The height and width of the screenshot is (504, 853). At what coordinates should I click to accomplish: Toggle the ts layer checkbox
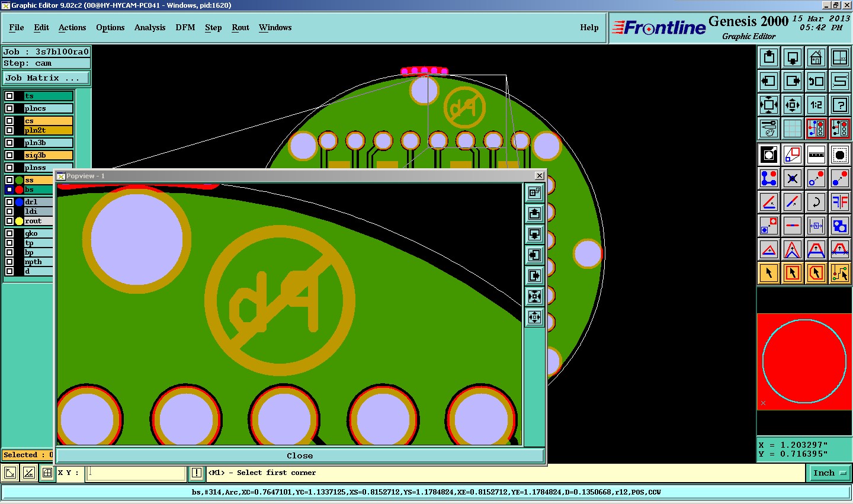(9, 96)
